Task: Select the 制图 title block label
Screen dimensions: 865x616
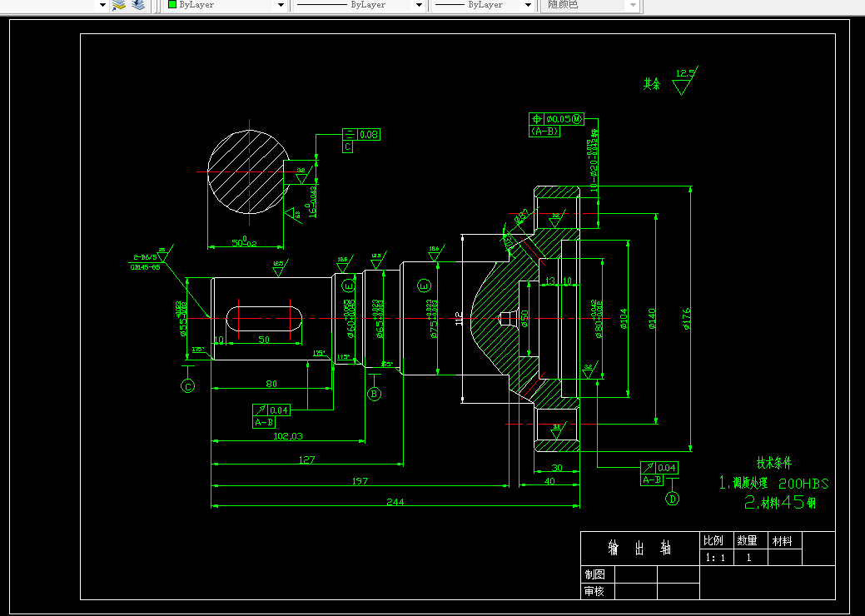Action: [x=594, y=574]
